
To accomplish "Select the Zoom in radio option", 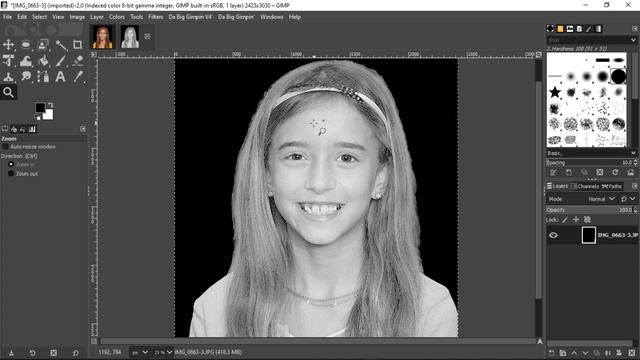I will coord(11,164).
